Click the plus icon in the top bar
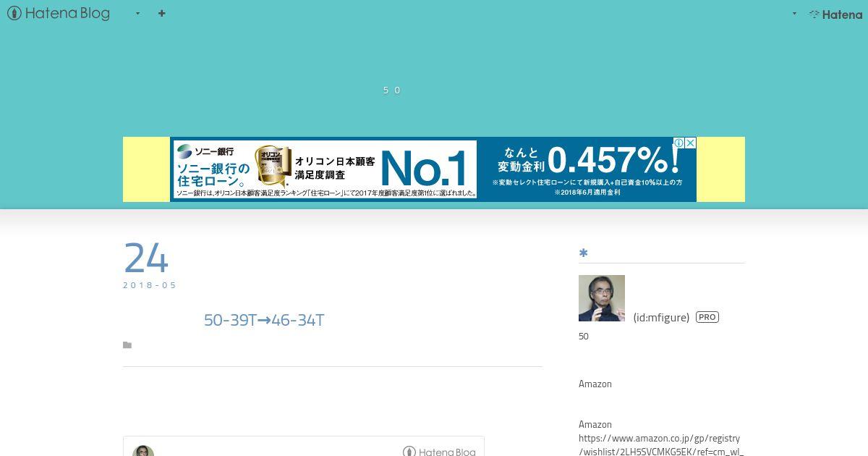 (x=161, y=13)
